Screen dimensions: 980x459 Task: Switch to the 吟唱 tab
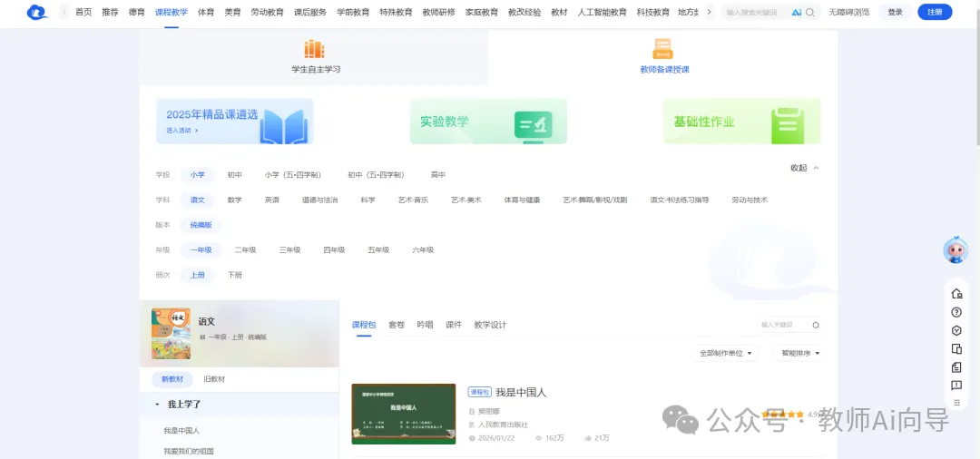click(x=425, y=325)
